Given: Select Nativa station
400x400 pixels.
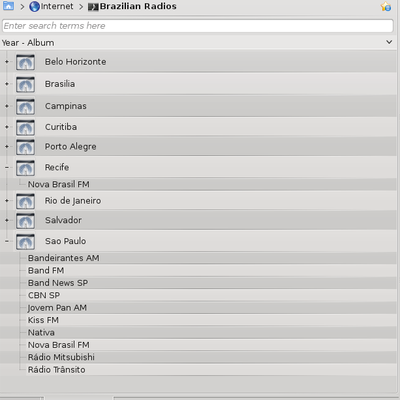Looking at the screenshot, I should 41,332.
